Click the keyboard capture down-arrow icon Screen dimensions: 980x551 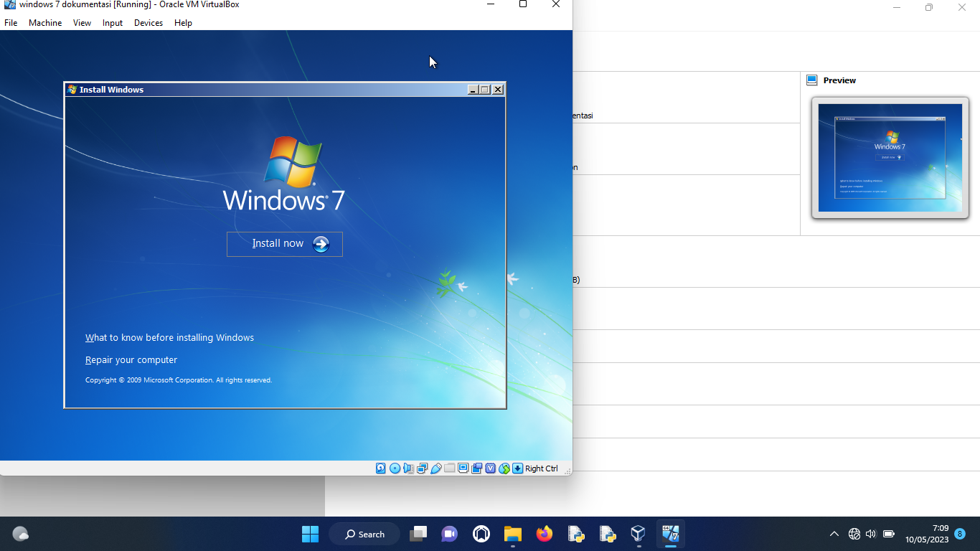point(517,468)
